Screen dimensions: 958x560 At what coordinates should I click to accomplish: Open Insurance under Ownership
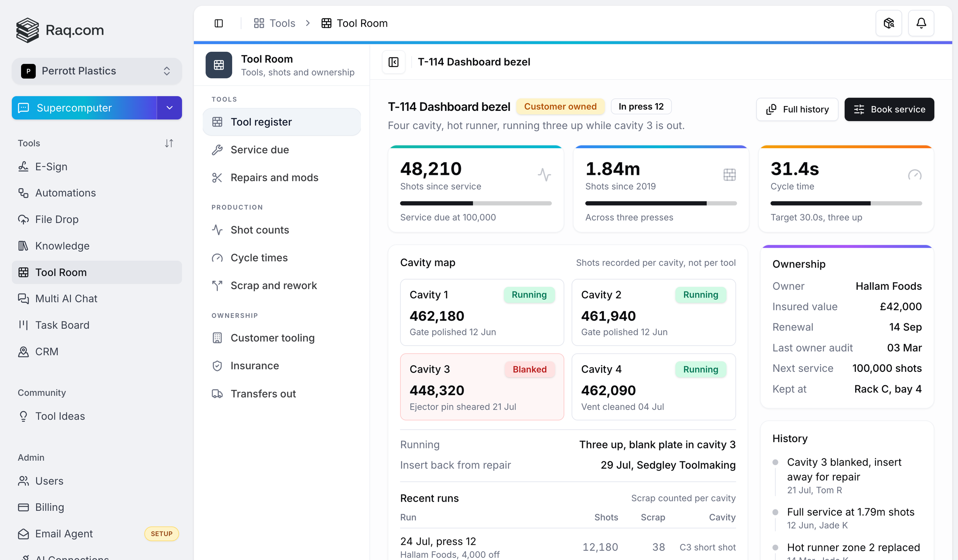282,366
